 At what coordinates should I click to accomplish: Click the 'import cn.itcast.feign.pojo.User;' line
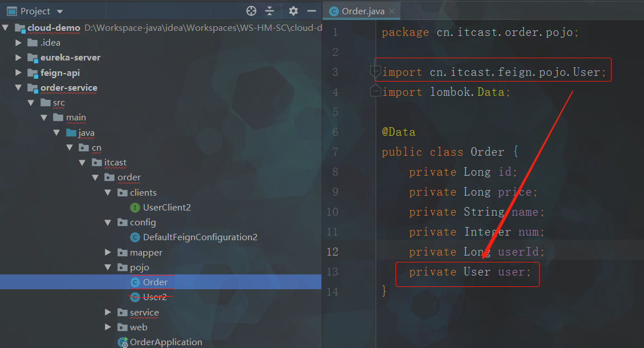click(x=494, y=72)
